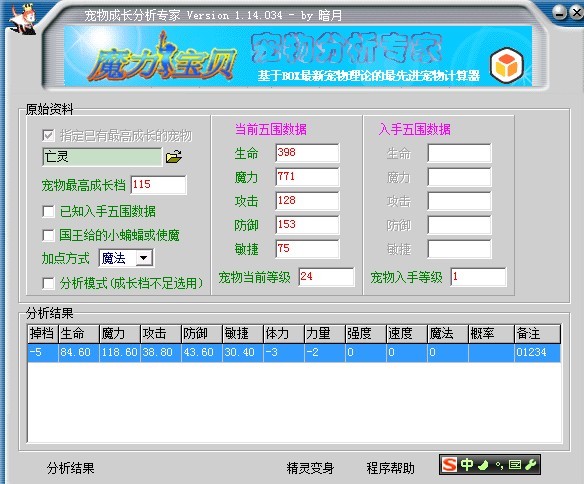Click the 敏捷 column header in results
The image size is (584, 484).
[x=242, y=334]
